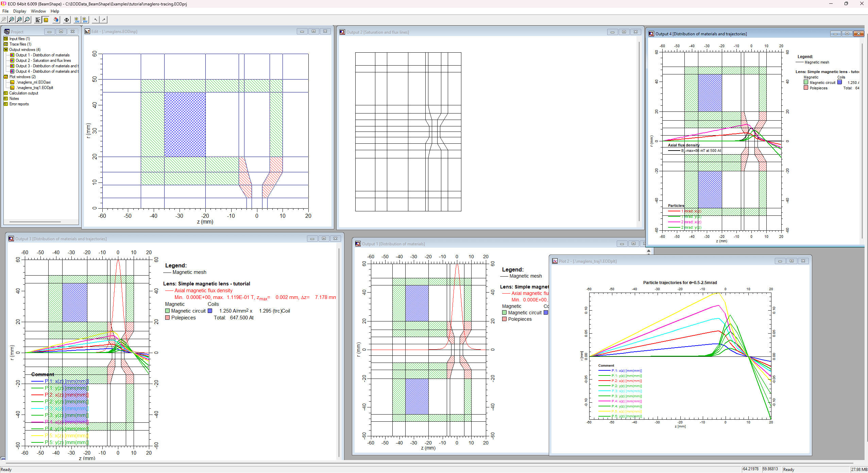
Task: Export view with EMF icon
Action: click(x=77, y=20)
